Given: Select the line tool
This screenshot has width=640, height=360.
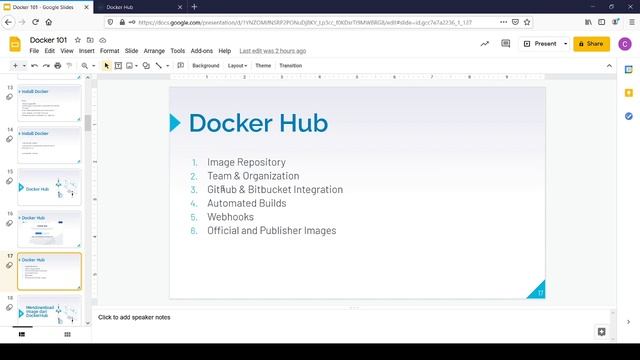Looking at the screenshot, I should [159, 66].
